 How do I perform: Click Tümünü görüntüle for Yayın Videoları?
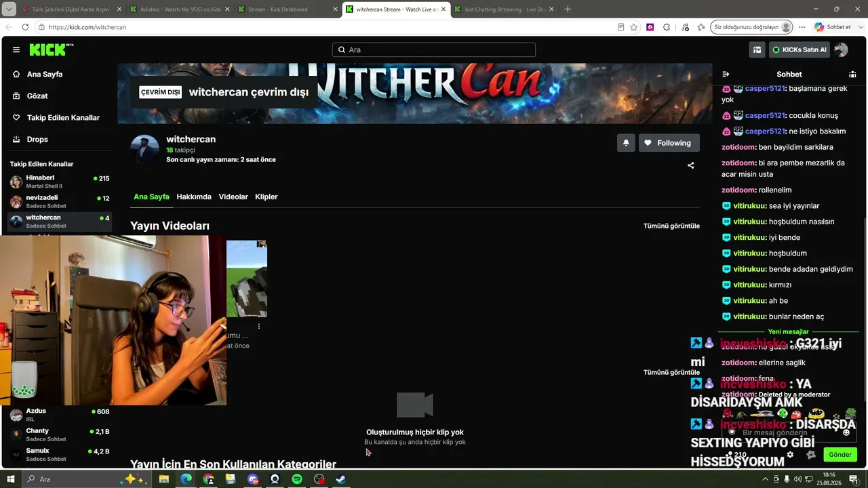[x=671, y=226]
